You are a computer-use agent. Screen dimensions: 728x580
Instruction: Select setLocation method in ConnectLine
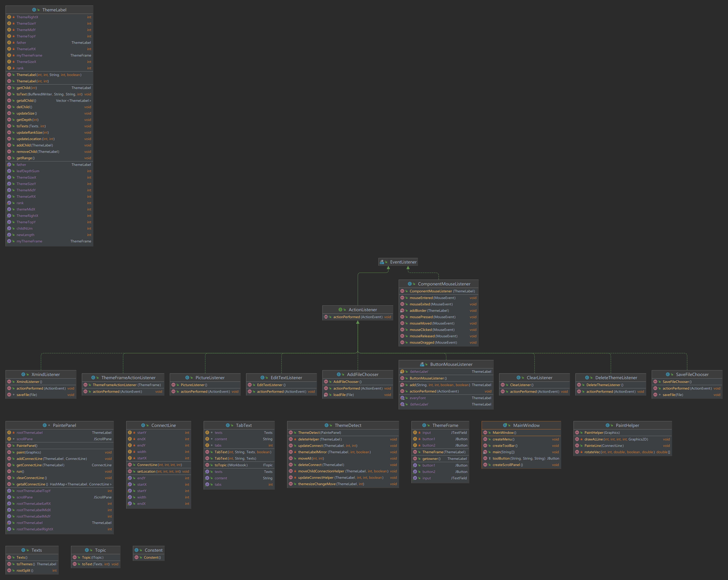tap(146, 471)
